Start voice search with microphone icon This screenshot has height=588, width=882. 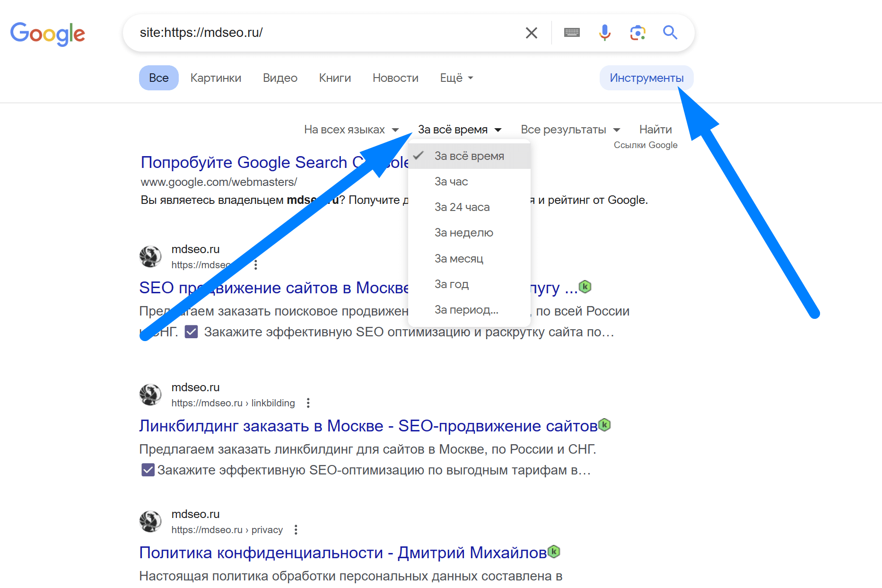point(604,33)
